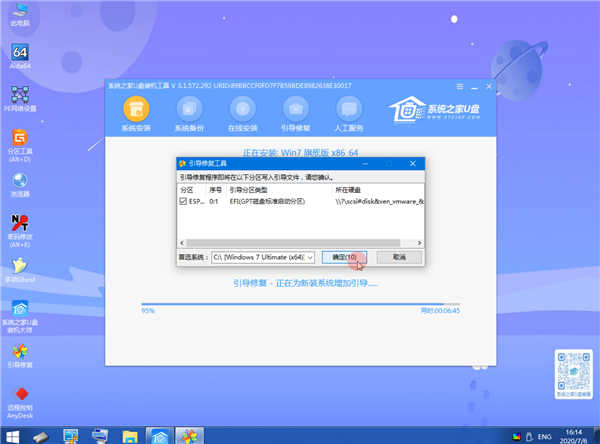Select the \\?\scsi#disk&ven_vmware_& disk cell

point(380,201)
